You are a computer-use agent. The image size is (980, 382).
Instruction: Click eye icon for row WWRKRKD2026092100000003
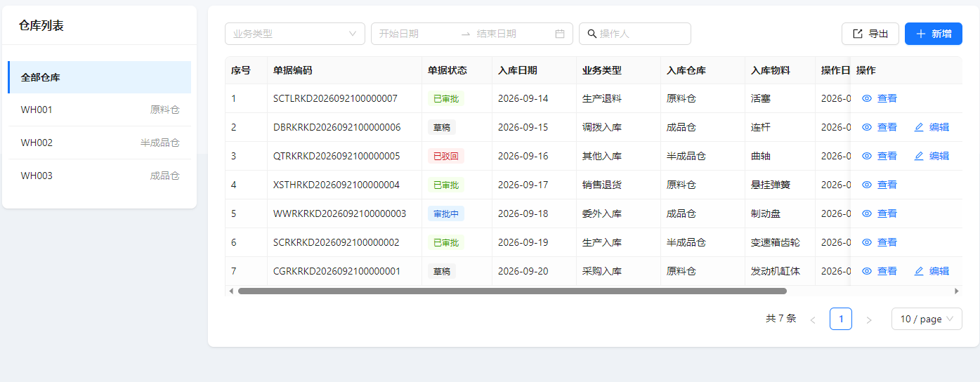coord(867,213)
